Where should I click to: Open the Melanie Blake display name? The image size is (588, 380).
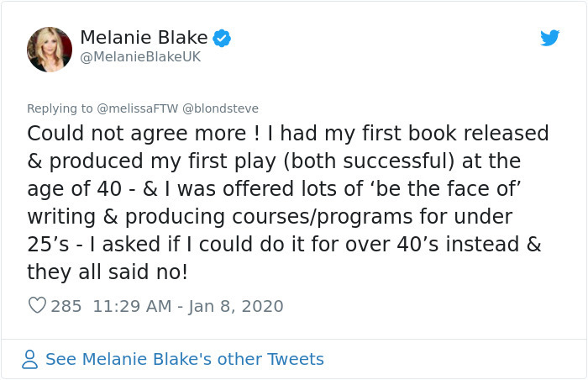coord(144,37)
